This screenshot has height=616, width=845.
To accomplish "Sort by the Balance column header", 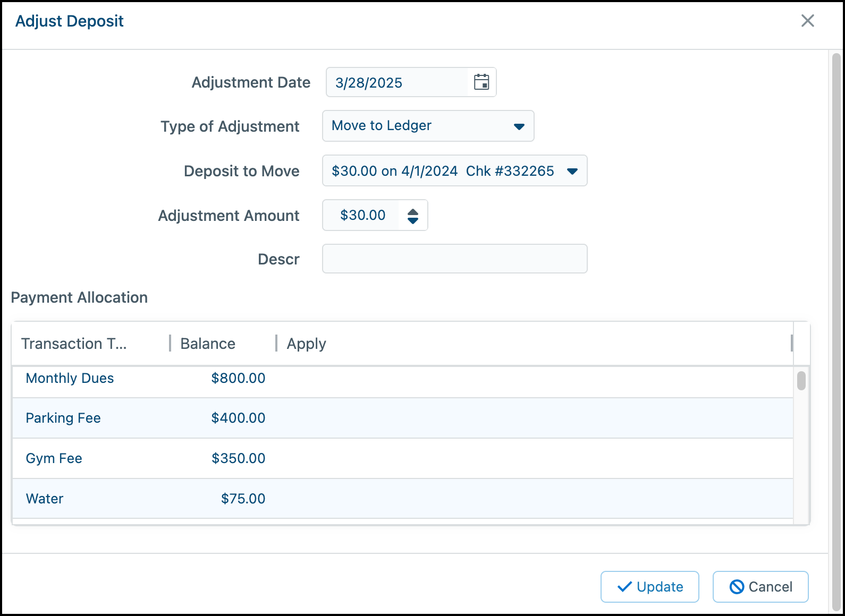I will pyautogui.click(x=223, y=344).
